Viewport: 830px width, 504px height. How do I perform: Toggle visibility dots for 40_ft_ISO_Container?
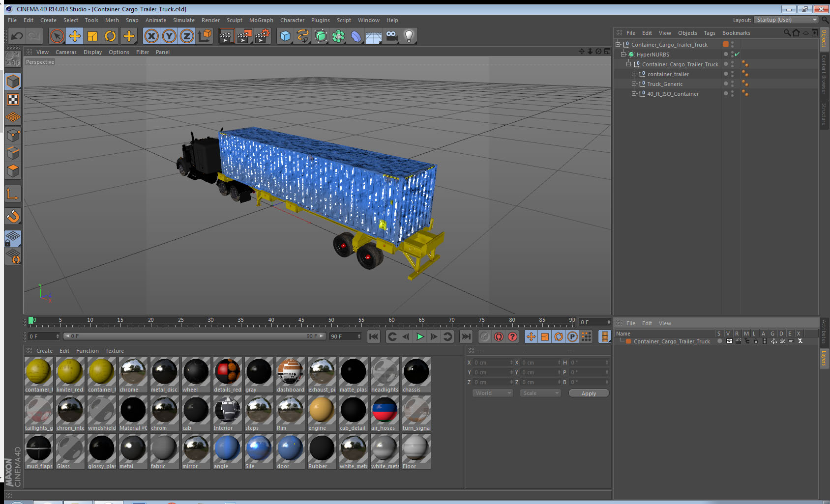tap(732, 93)
